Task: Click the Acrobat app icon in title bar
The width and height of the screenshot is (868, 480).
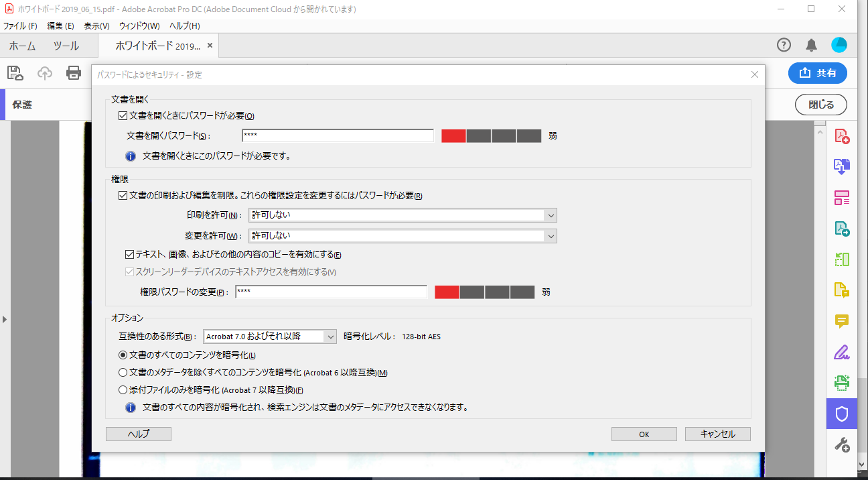Action: [x=9, y=9]
